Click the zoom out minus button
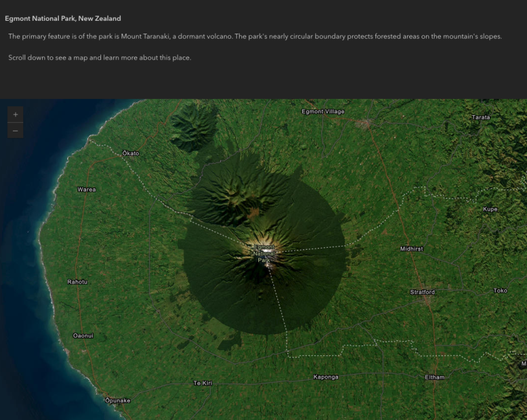The height and width of the screenshot is (420, 527). pos(16,131)
